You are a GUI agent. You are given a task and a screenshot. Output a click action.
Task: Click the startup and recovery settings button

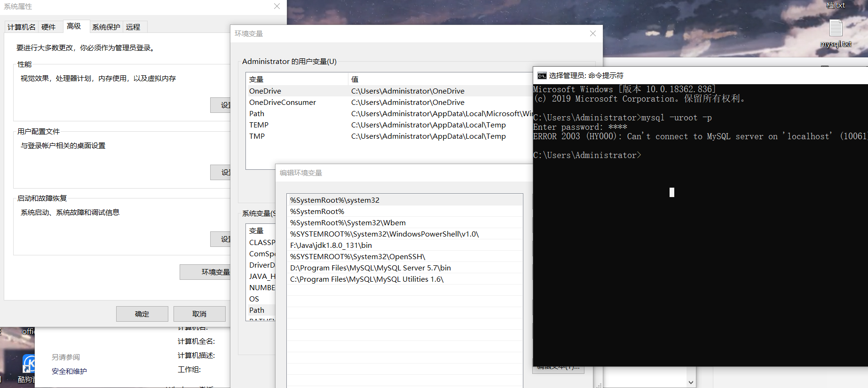click(x=221, y=239)
